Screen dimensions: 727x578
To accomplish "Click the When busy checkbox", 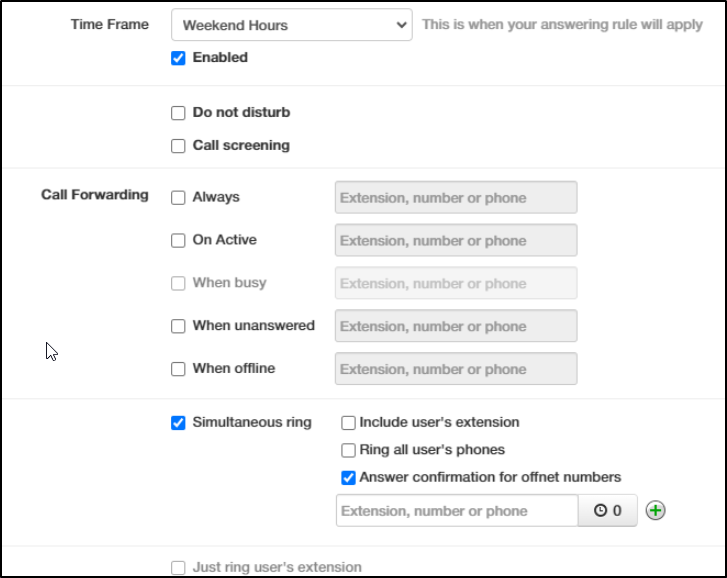I will tap(179, 284).
